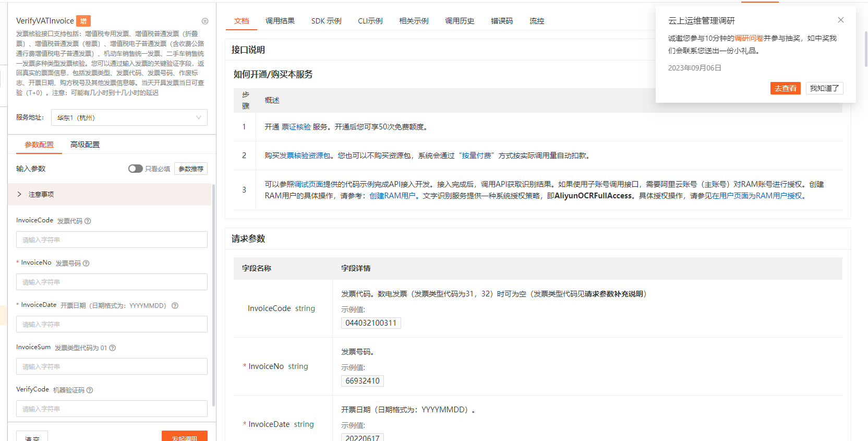
Task: Click the 输入参数 label
Action: click(x=31, y=169)
